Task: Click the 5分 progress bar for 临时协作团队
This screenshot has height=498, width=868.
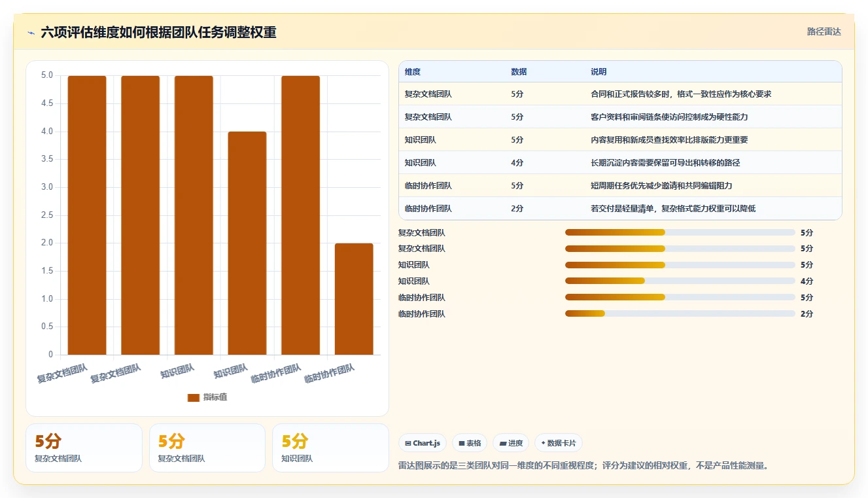Action: click(x=680, y=297)
